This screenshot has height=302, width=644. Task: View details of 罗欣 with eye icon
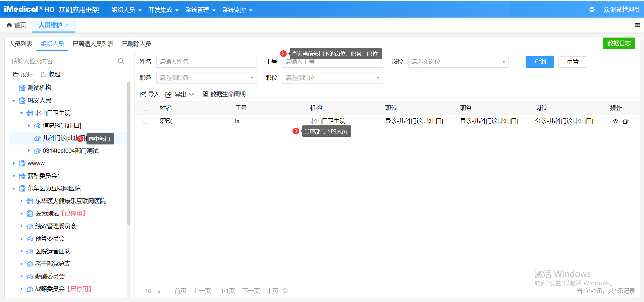point(615,121)
